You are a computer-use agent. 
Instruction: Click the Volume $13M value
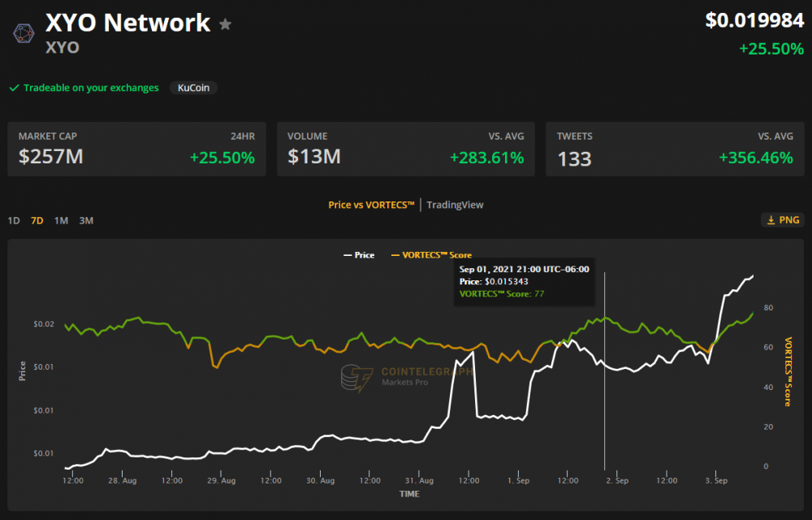pyautogui.click(x=313, y=157)
